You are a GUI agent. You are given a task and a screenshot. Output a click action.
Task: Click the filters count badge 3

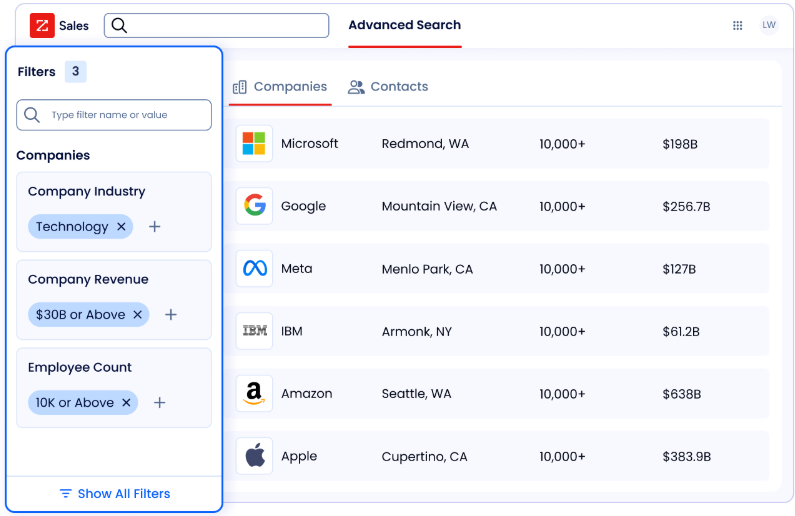click(x=76, y=71)
